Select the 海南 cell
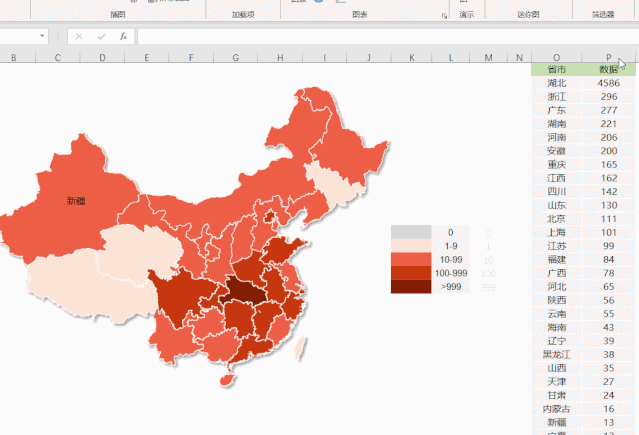Image resolution: width=639 pixels, height=435 pixels. point(557,327)
